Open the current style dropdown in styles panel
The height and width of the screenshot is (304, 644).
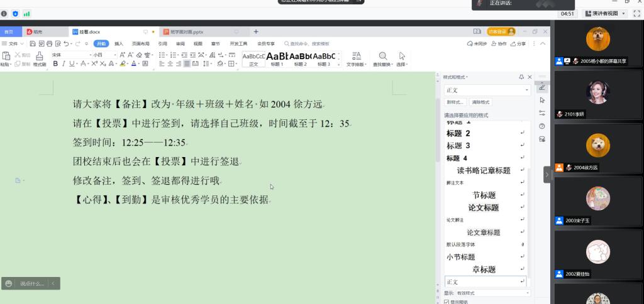tap(527, 90)
